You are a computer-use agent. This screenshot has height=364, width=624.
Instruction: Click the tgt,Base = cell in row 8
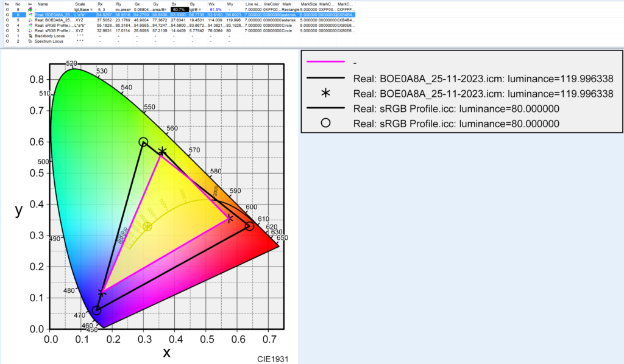click(83, 10)
